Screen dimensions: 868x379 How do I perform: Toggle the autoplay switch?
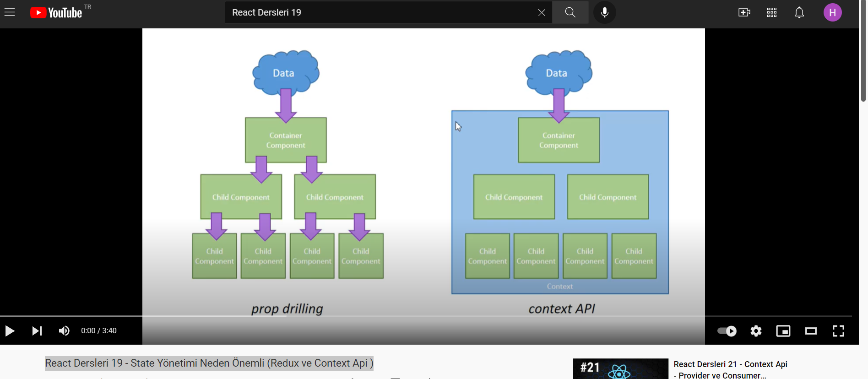point(727,331)
